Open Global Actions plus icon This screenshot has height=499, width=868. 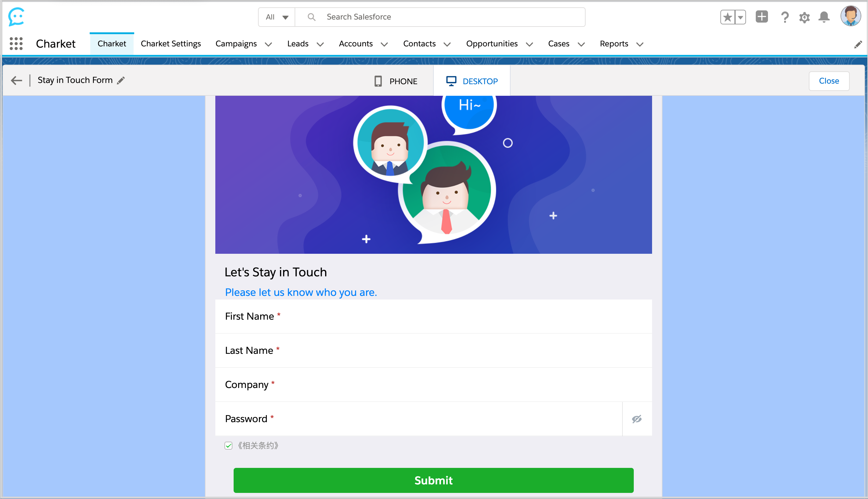[x=762, y=17]
